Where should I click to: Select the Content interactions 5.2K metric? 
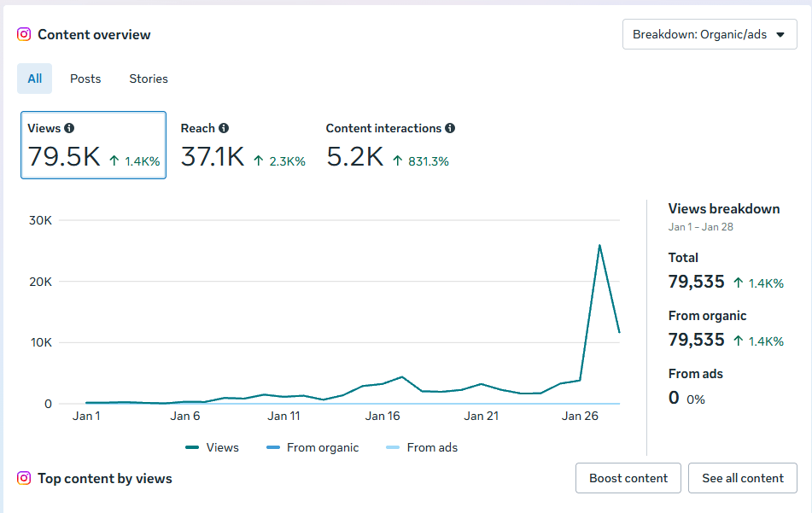(390, 146)
